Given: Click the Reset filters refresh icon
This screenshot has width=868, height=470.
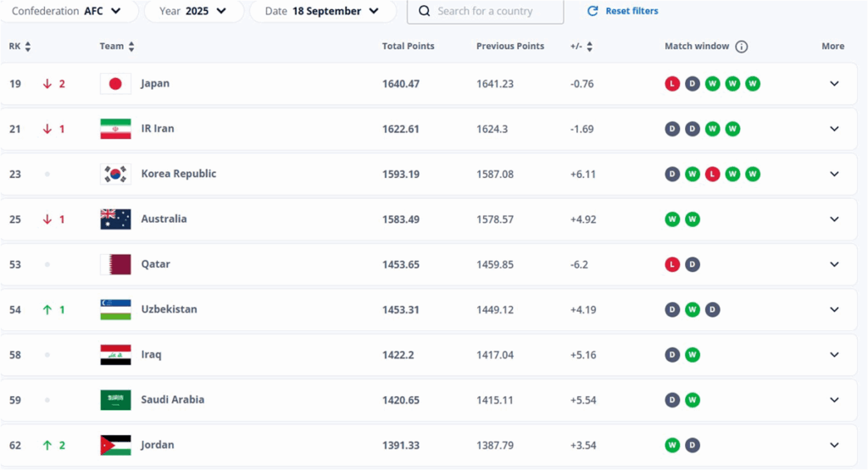Looking at the screenshot, I should click(593, 11).
